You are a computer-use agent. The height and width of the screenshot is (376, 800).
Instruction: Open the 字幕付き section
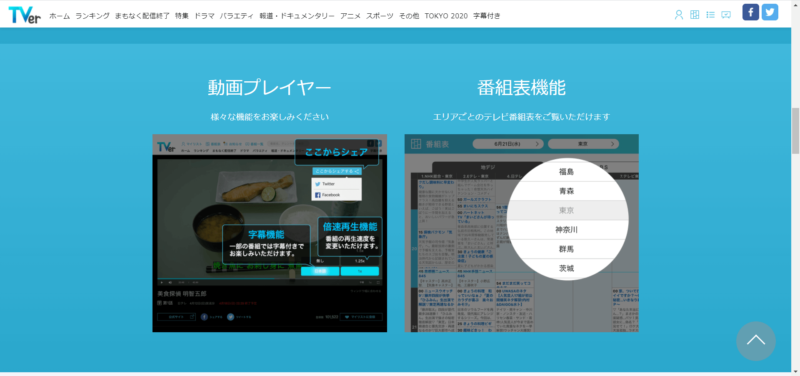pos(487,16)
